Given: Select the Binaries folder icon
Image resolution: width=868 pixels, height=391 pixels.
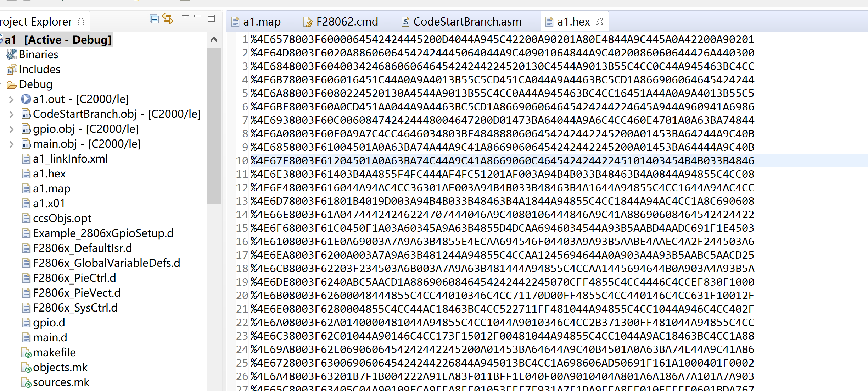Looking at the screenshot, I should coord(11,54).
